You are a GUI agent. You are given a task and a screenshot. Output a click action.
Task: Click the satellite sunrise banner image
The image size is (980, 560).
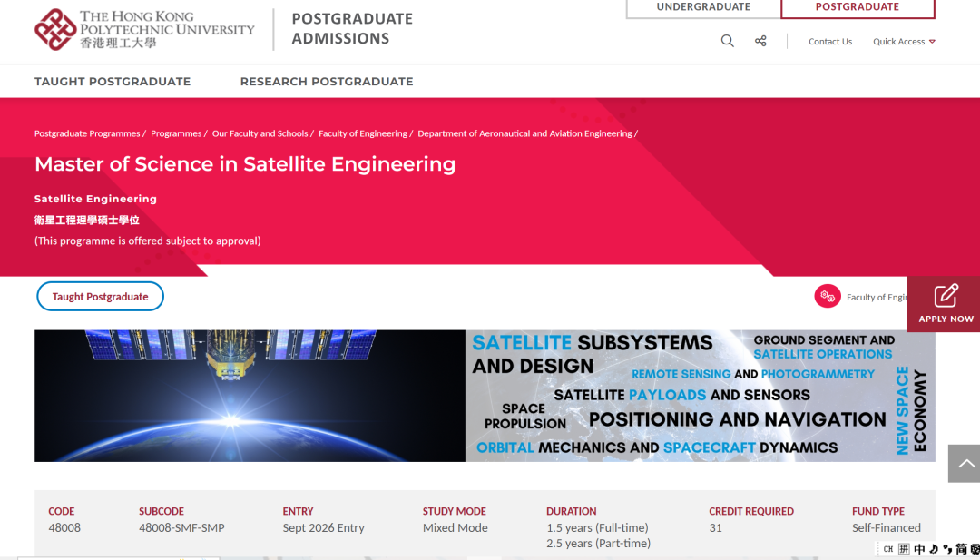[x=250, y=396]
